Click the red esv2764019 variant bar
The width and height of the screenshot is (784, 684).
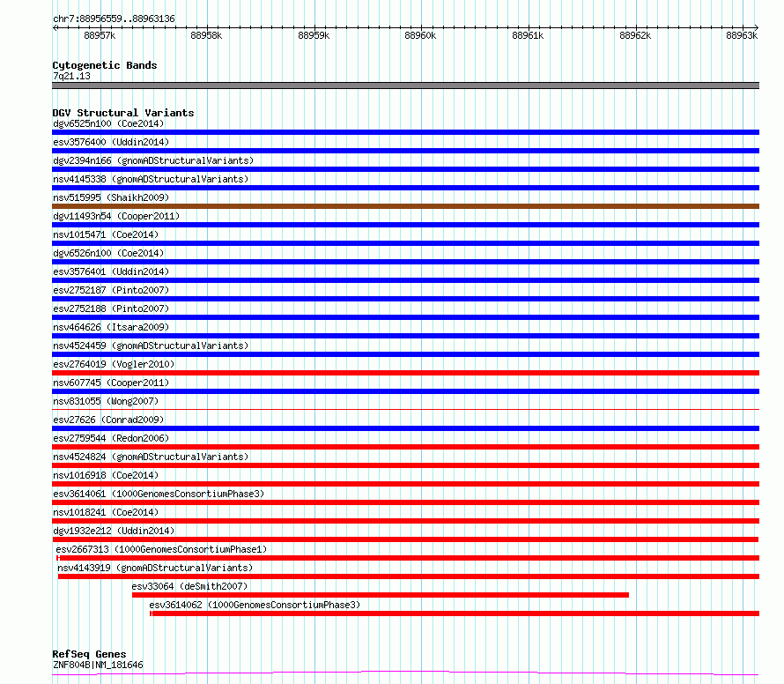point(405,373)
